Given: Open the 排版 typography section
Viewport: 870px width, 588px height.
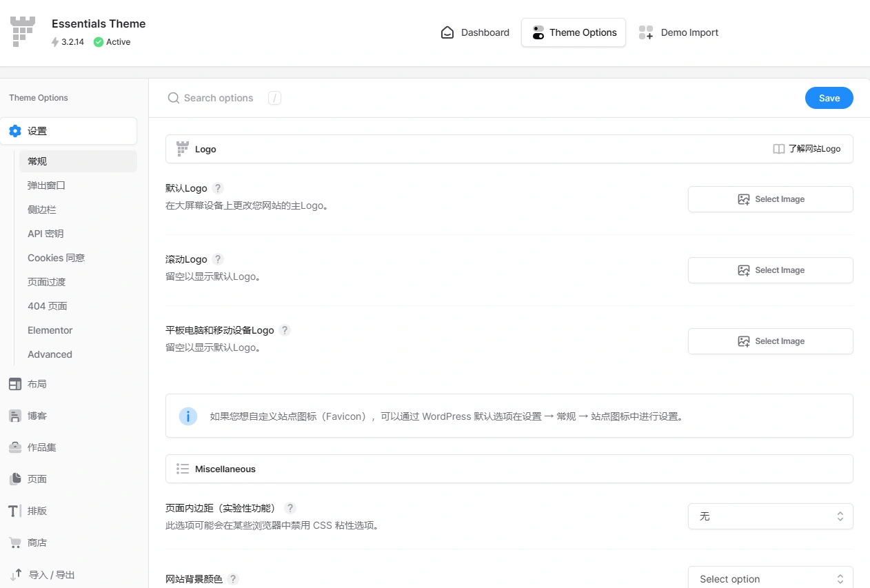Looking at the screenshot, I should click(x=37, y=511).
